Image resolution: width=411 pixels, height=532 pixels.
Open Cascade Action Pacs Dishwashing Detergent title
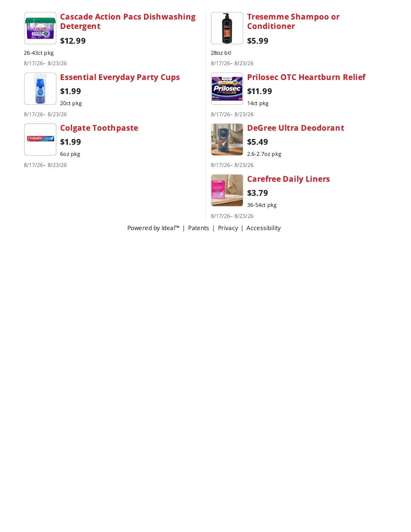click(128, 21)
